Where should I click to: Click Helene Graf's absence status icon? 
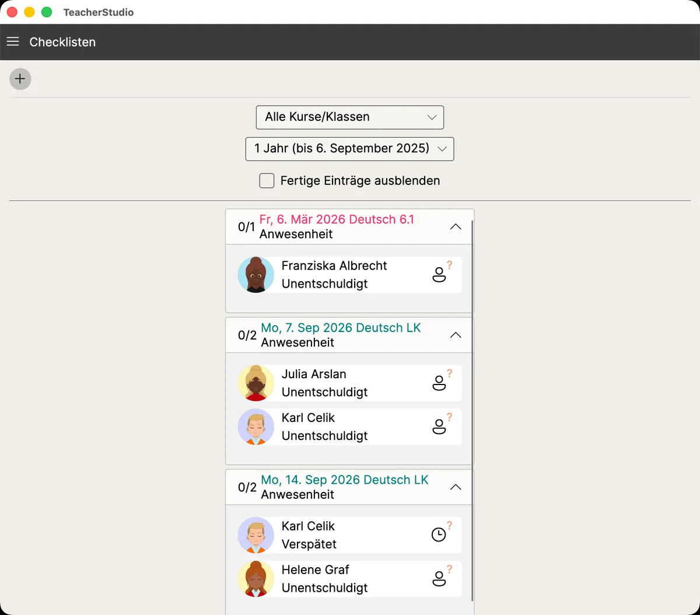tap(440, 578)
